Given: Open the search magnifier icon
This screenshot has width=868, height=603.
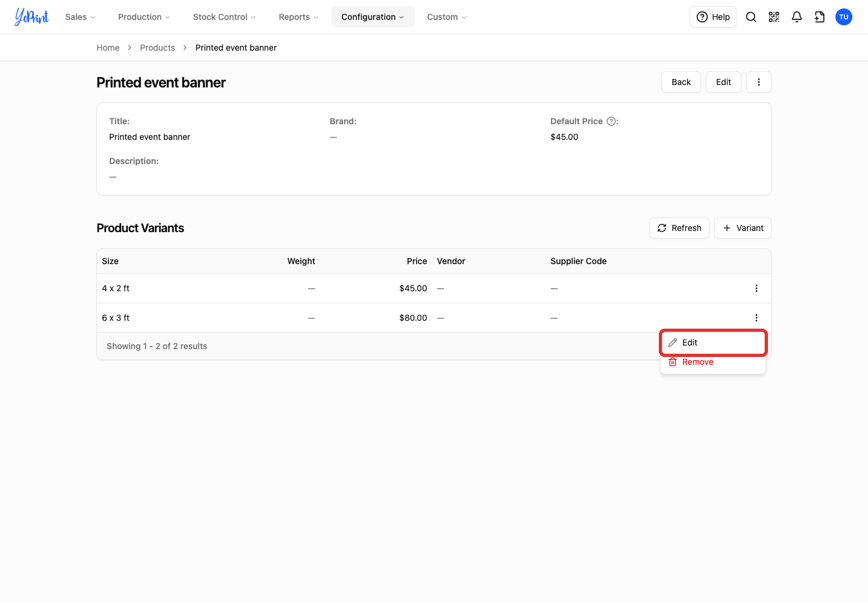Looking at the screenshot, I should pos(751,17).
